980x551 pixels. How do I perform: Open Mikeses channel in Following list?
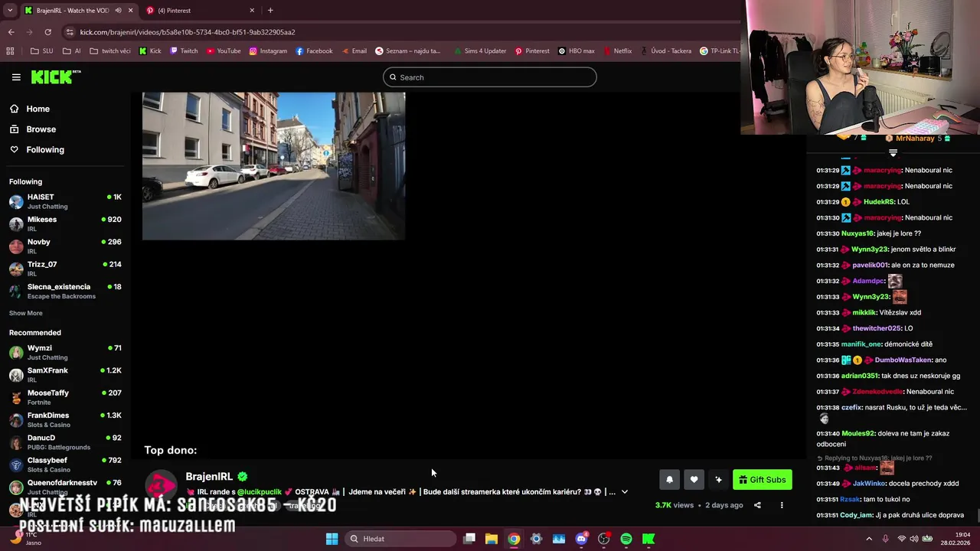coord(65,223)
